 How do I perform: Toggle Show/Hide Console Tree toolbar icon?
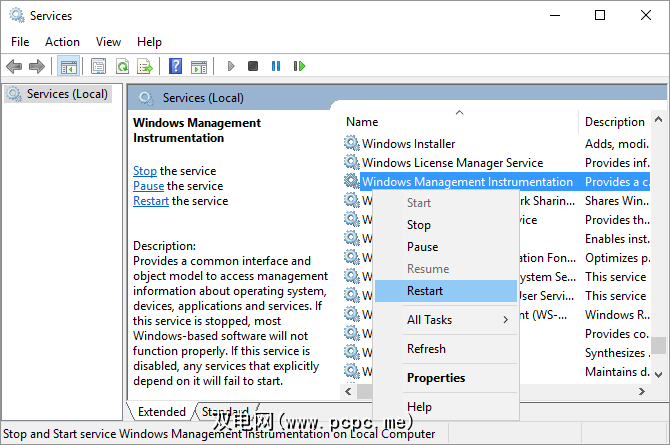(68, 66)
